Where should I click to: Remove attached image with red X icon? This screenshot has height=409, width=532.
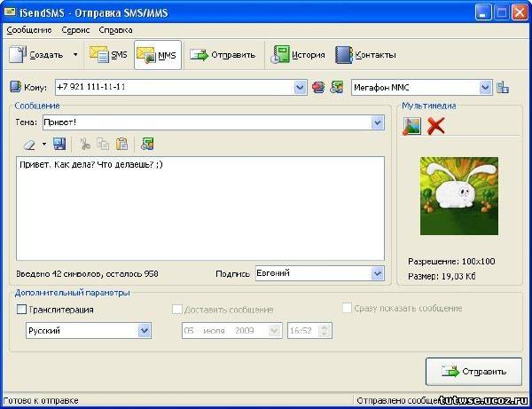point(435,126)
